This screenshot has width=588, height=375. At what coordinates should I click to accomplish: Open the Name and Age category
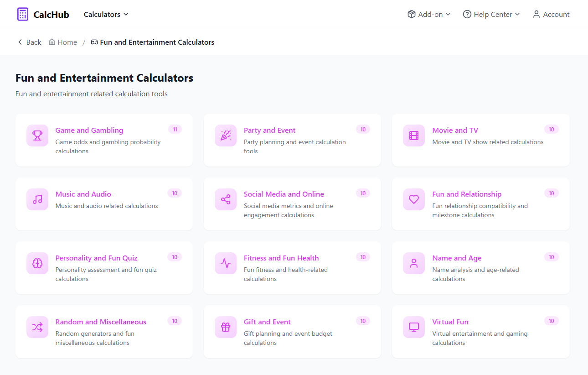[x=457, y=258]
